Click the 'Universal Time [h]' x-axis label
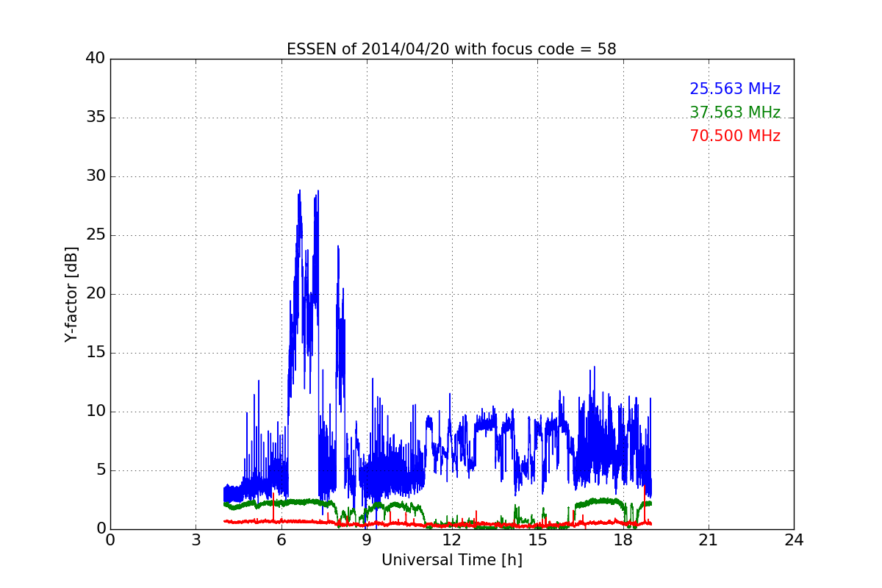This screenshot has height=588, width=882. (x=452, y=560)
